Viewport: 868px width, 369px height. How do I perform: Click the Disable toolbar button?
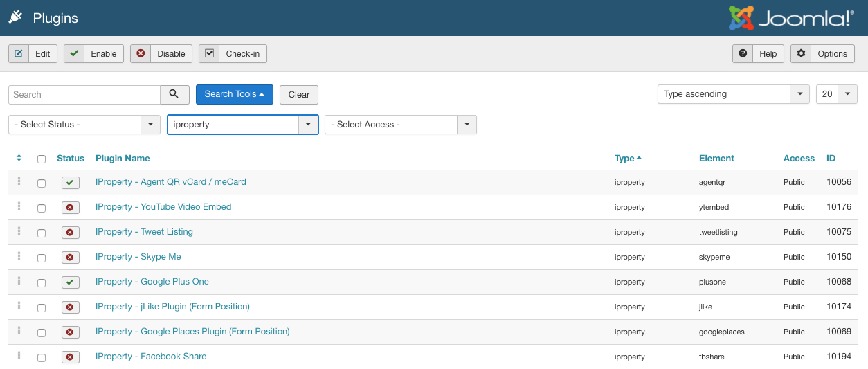click(x=161, y=53)
